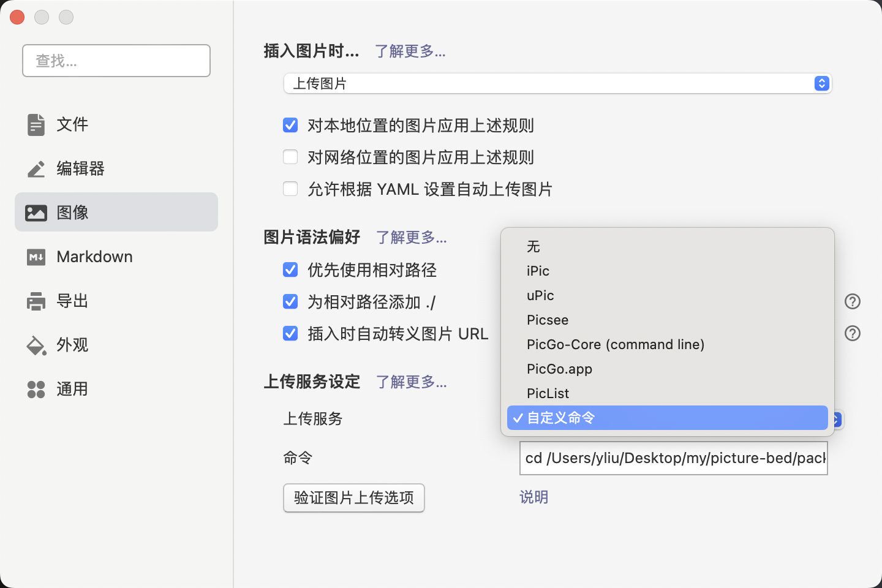Click the 图像 panel icon
This screenshot has height=588, width=882.
[72, 213]
